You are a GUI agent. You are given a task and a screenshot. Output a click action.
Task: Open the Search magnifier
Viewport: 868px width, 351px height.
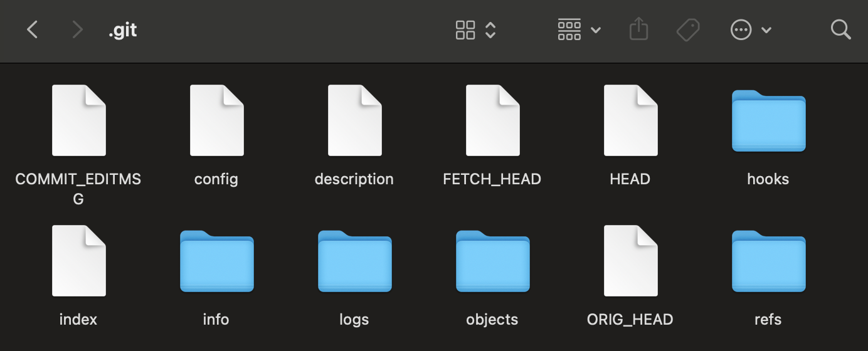(840, 29)
